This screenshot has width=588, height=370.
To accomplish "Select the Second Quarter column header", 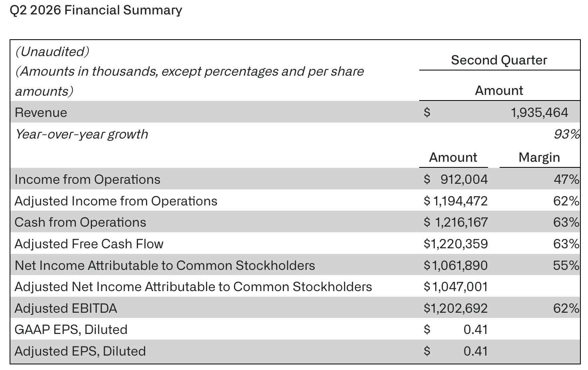I will coord(499,60).
